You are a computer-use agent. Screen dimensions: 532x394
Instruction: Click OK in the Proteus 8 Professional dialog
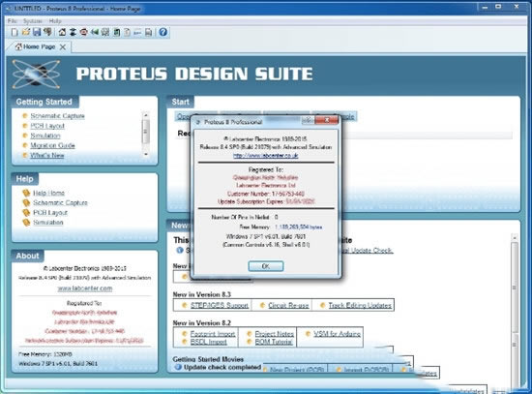[x=266, y=266]
